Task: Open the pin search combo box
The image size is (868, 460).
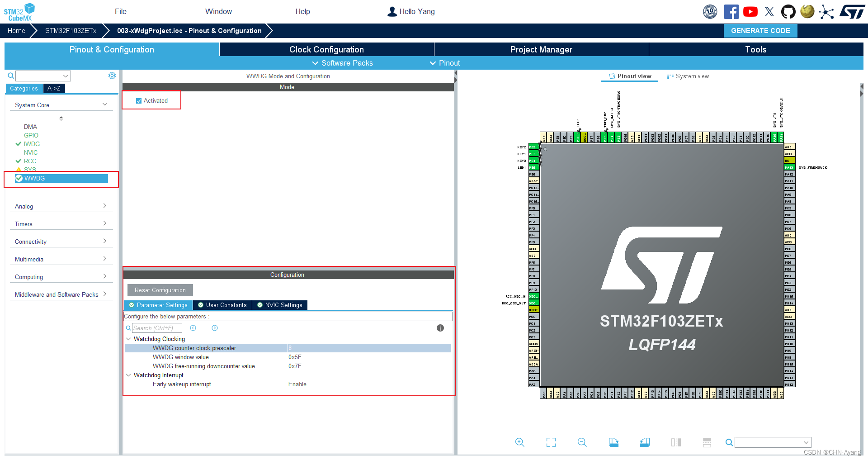Action: pyautogui.click(x=773, y=442)
